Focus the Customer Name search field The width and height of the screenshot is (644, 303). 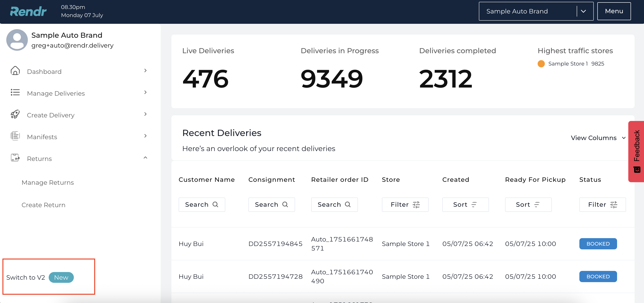pyautogui.click(x=202, y=204)
